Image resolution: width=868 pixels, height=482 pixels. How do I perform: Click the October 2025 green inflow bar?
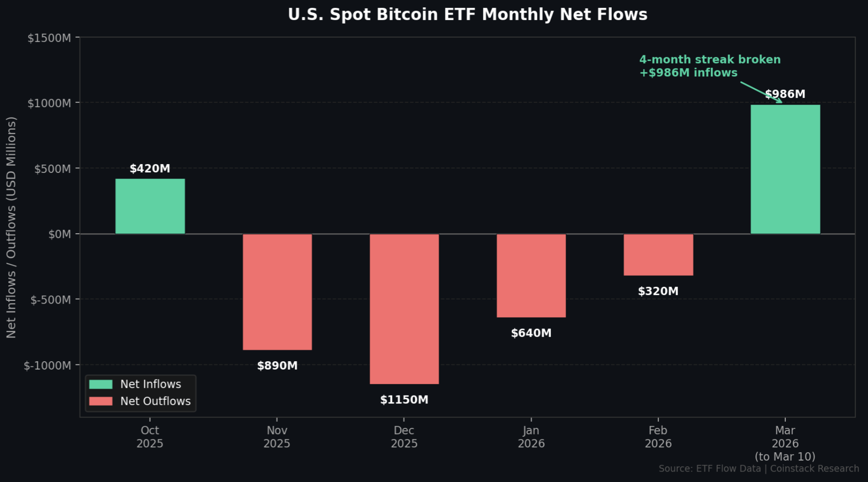(x=150, y=206)
